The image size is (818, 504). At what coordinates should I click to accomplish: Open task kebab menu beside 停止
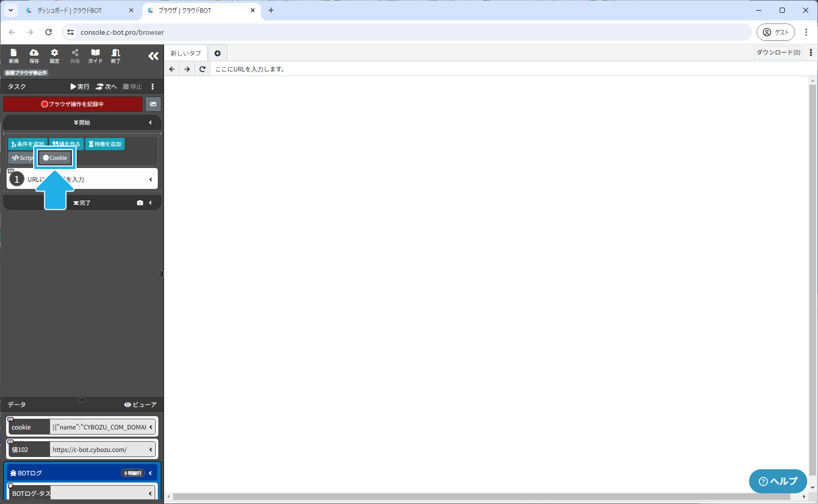pyautogui.click(x=153, y=87)
